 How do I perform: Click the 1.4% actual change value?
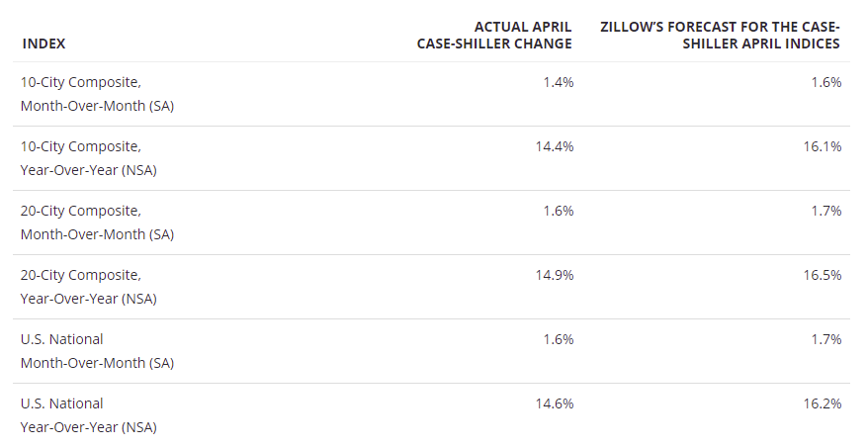click(x=558, y=82)
